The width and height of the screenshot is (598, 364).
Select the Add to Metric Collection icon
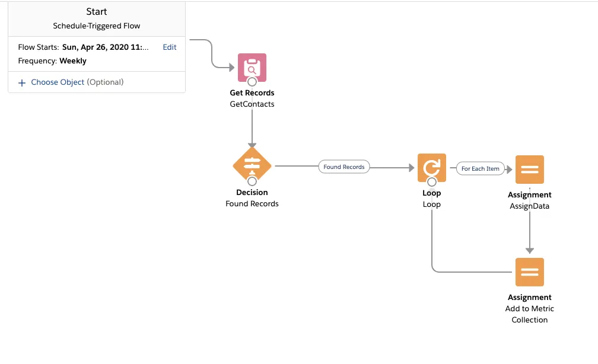pos(529,272)
